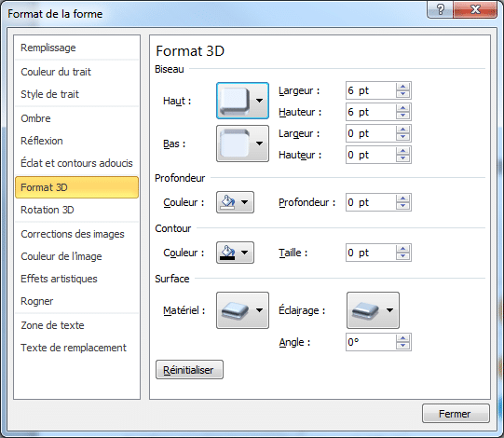Select the Effets artistiques category
The image size is (504, 438).
point(76,279)
